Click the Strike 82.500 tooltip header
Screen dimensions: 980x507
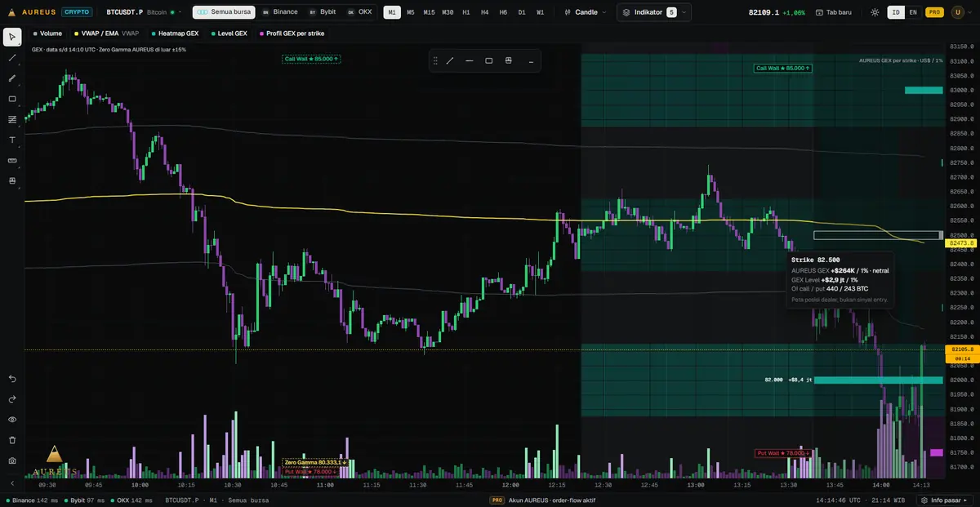[x=817, y=260]
